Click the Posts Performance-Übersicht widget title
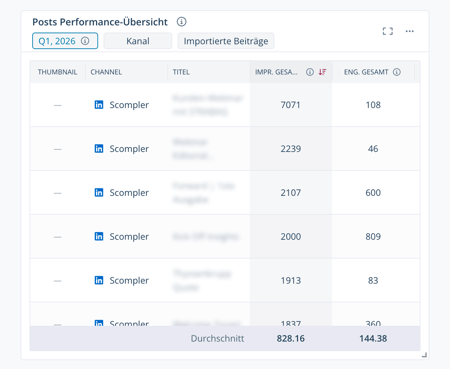The height and width of the screenshot is (369, 450). (x=100, y=22)
